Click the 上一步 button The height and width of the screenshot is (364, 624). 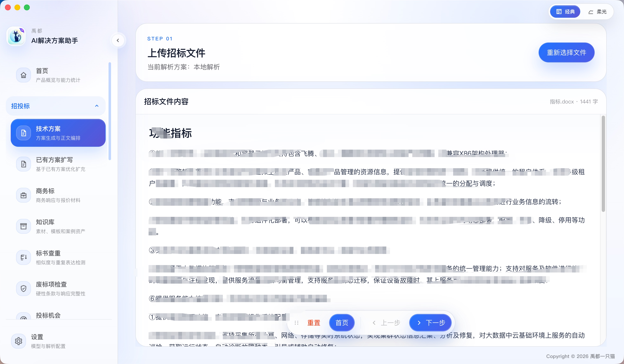pyautogui.click(x=386, y=323)
